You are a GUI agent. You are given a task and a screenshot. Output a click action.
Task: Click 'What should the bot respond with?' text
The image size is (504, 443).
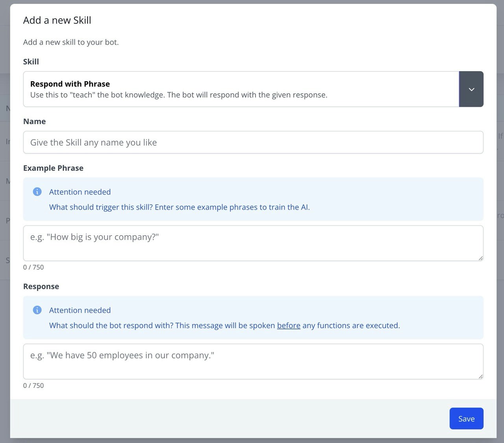111,325
